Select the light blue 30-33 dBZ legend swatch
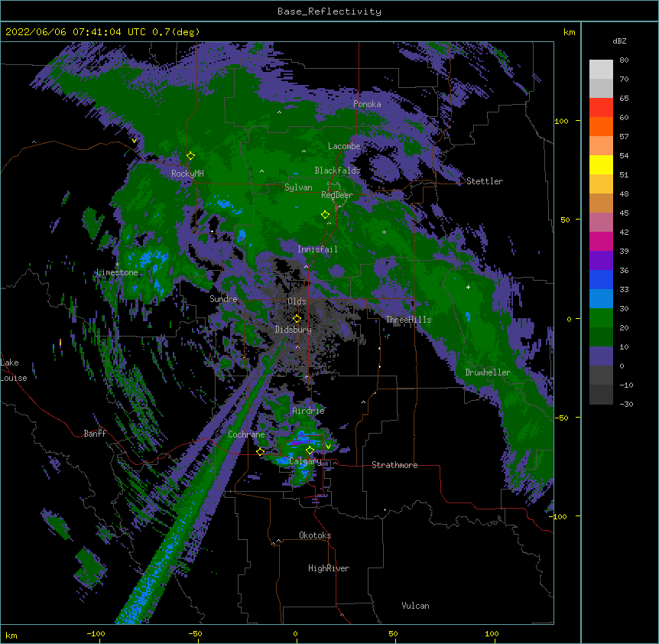 pyautogui.click(x=601, y=298)
